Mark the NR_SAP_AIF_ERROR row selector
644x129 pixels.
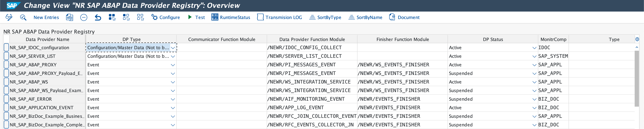(6, 99)
